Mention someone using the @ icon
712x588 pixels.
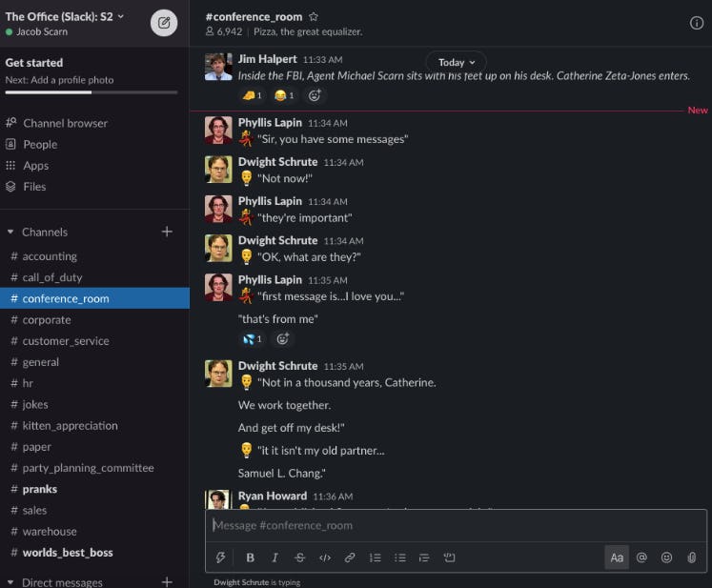click(641, 558)
